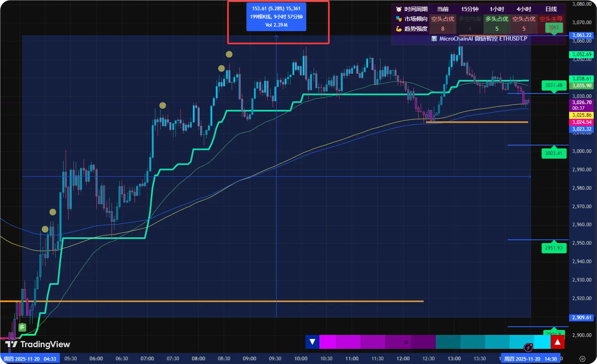Click the pink 3,024.54 price label
Viewport: 597px width, 364px height.
coord(581,122)
